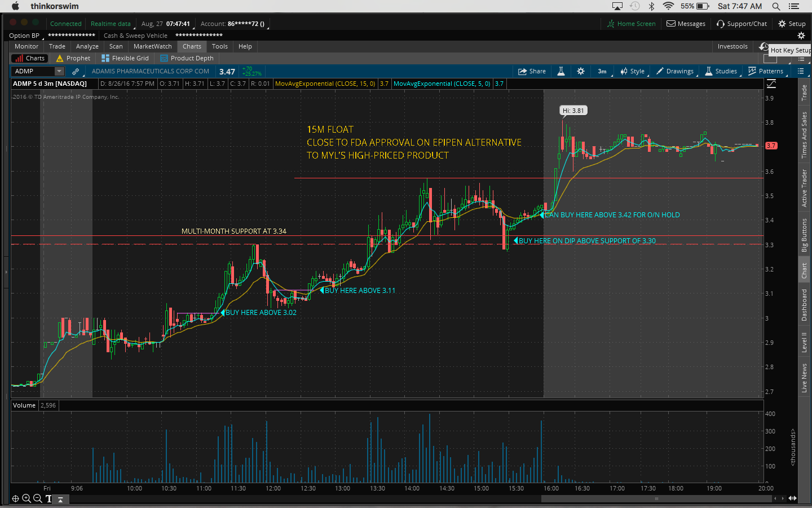Open the Account number dropdown

click(x=235, y=24)
